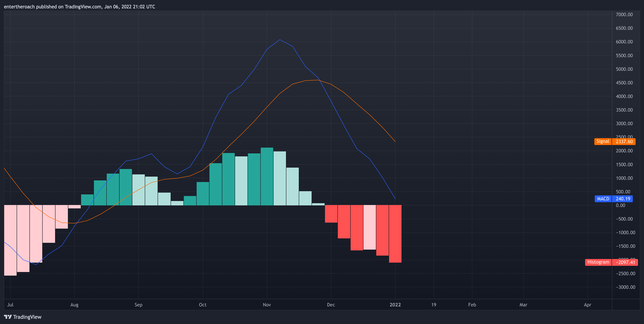644x324 pixels.
Task: Click the tallest teal histogram bar at Nov
Action: coord(267,176)
